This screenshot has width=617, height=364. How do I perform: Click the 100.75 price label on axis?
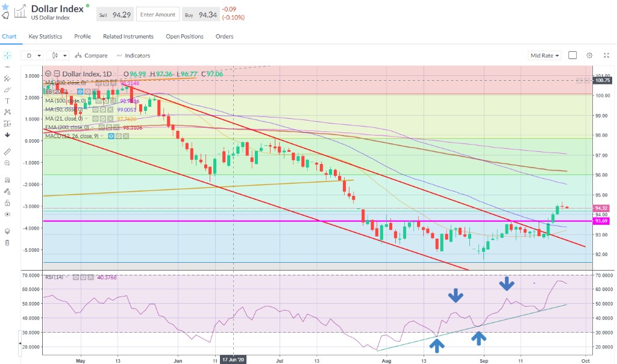point(603,80)
